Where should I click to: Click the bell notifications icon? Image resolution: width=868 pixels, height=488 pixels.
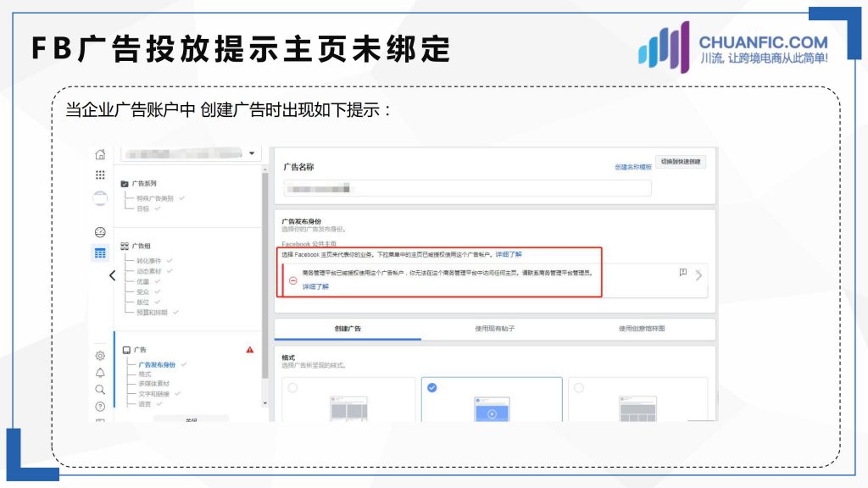100,373
